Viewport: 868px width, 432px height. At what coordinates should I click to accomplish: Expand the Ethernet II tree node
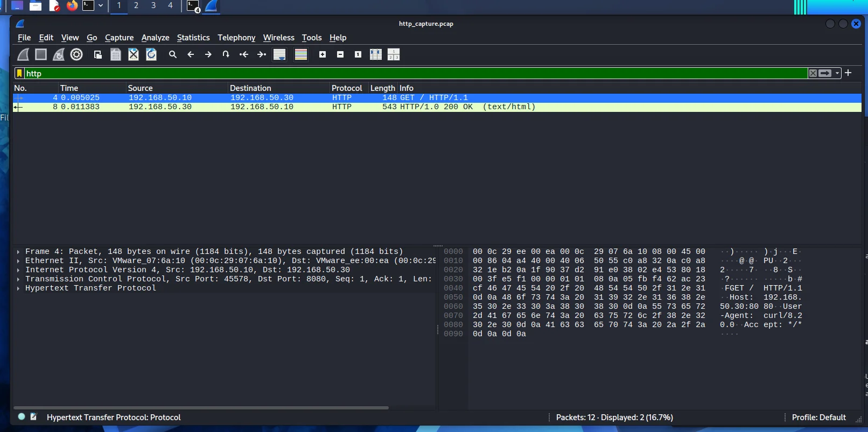coord(18,261)
